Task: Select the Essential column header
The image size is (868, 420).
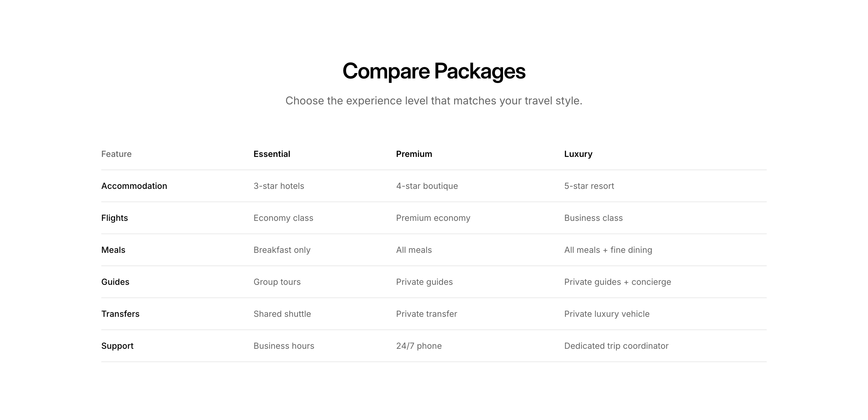Action: click(272, 154)
